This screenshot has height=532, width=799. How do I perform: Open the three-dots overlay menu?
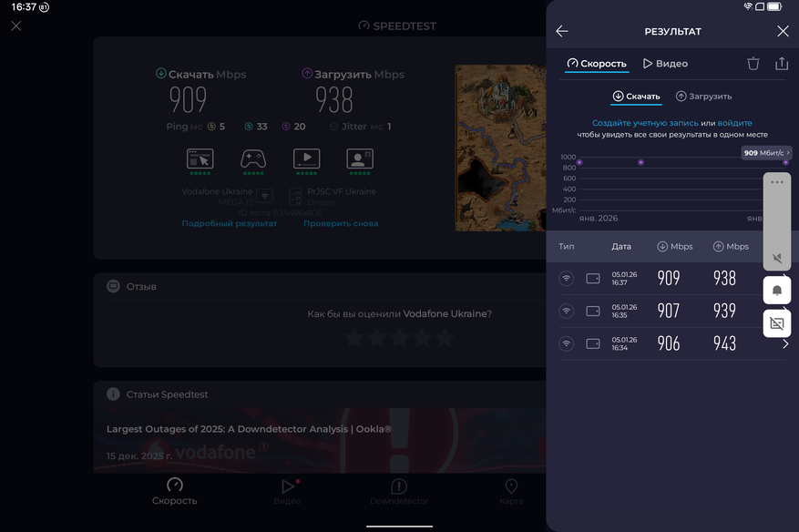777,182
